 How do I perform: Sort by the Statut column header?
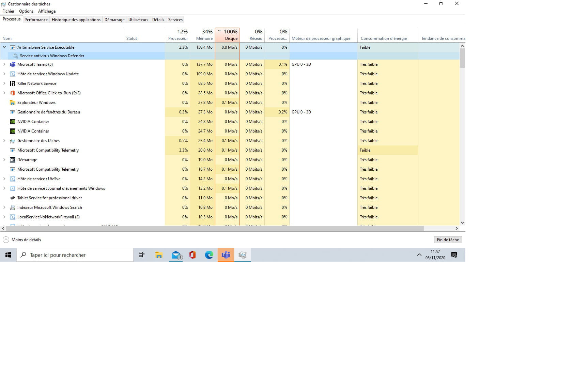point(145,35)
